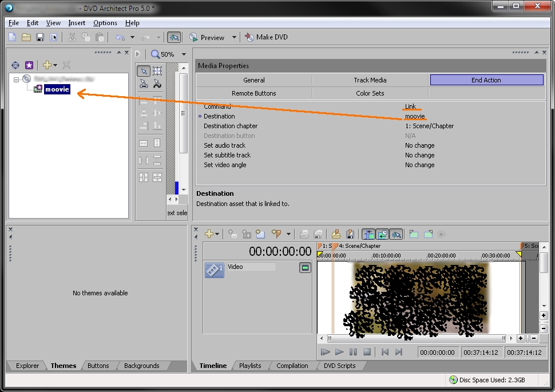Viewport: 555px width, 392px height.
Task: Insert a chapter marker with the marker icon
Action: [x=276, y=234]
